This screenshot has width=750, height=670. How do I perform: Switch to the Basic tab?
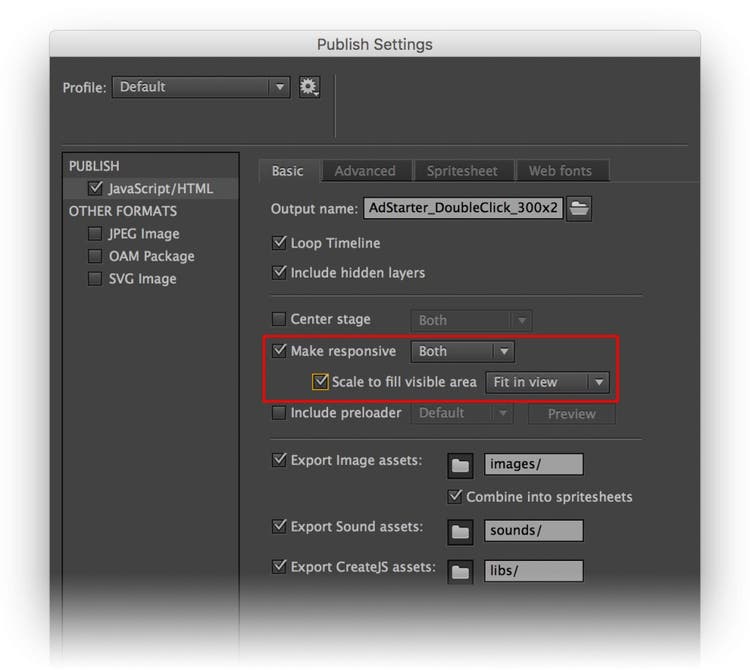288,171
